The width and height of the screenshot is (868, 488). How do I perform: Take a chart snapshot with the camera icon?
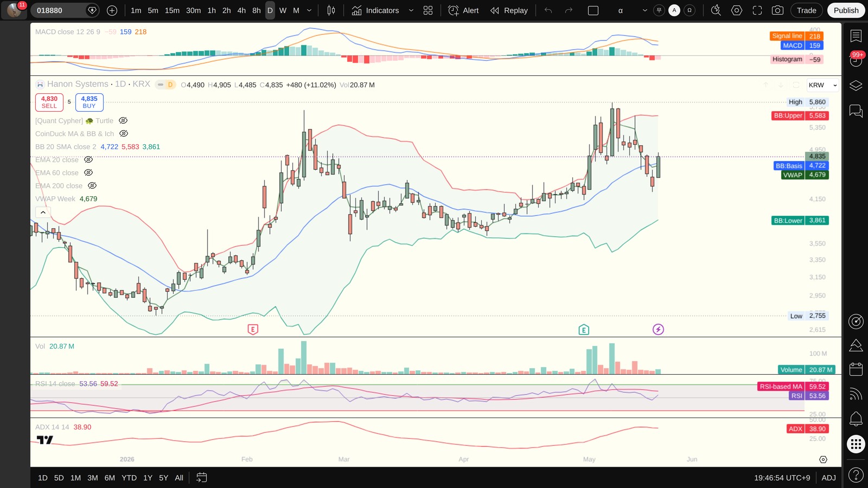tap(777, 10)
